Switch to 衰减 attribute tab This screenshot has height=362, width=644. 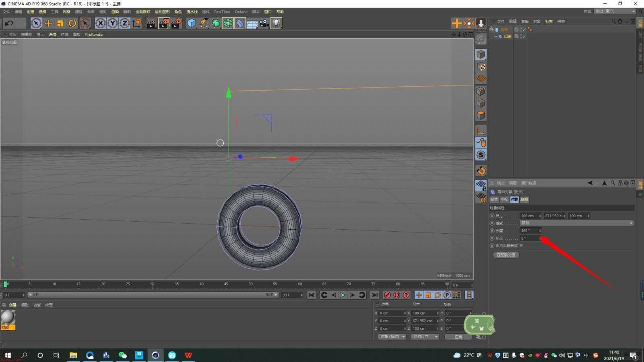tap(524, 200)
